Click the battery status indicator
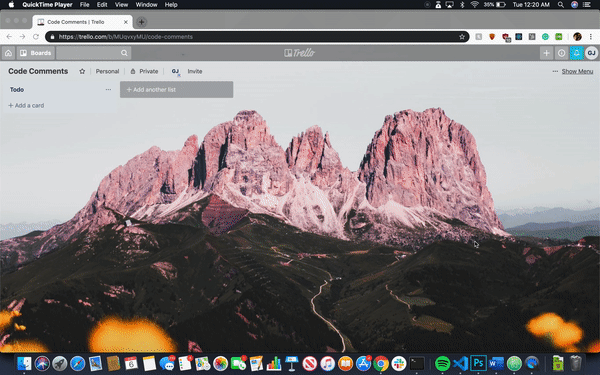The height and width of the screenshot is (375, 600). point(495,5)
